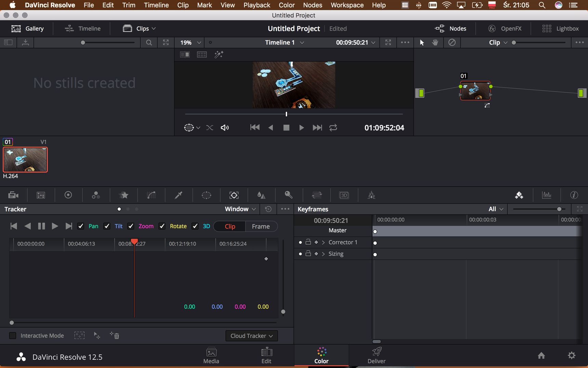This screenshot has height=368, width=588.
Task: Toggle the highlight wand icon
Action: pyautogui.click(x=219, y=54)
